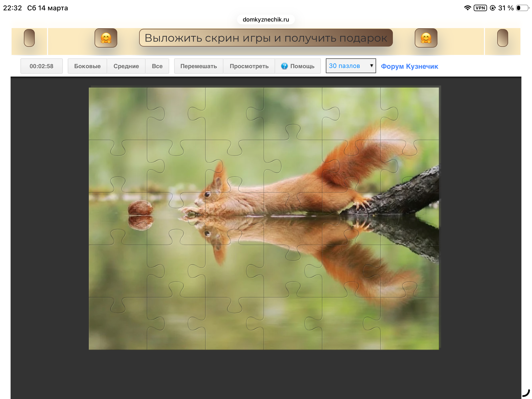Image resolution: width=532 pixels, height=399 pixels.
Task: Tap the domkyznechik.ru address pill
Action: [x=266, y=19]
